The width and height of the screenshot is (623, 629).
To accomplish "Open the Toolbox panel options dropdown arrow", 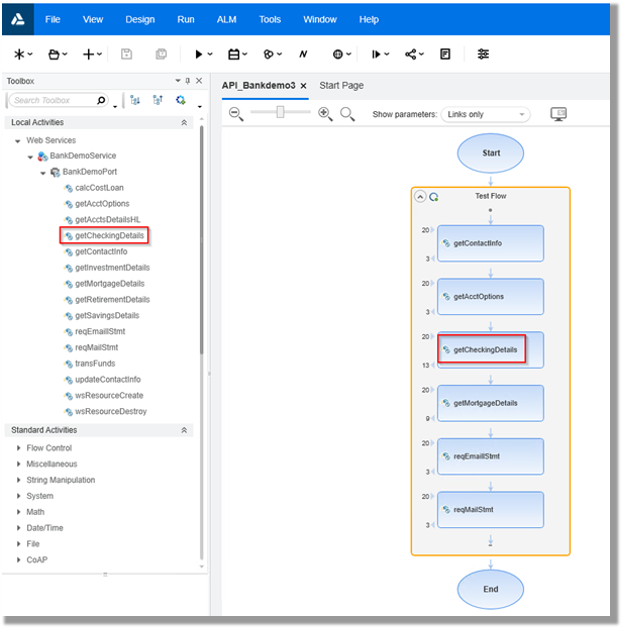I will (178, 81).
